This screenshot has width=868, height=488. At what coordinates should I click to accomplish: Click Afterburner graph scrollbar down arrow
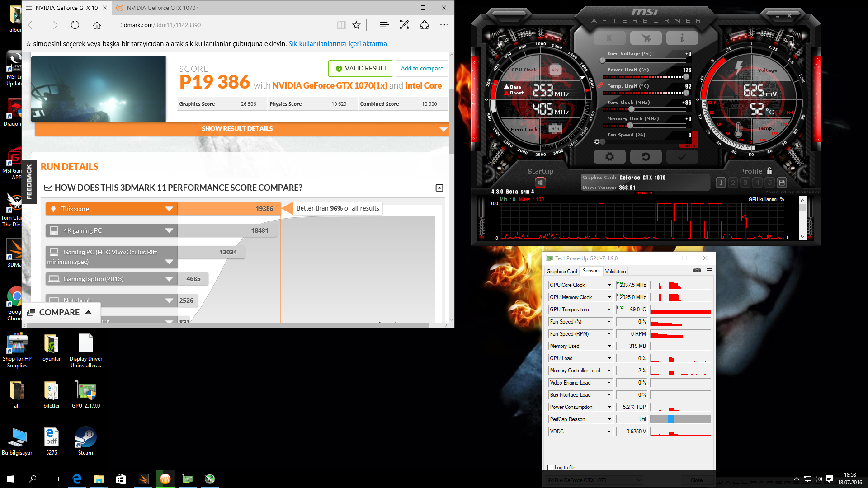[x=802, y=237]
